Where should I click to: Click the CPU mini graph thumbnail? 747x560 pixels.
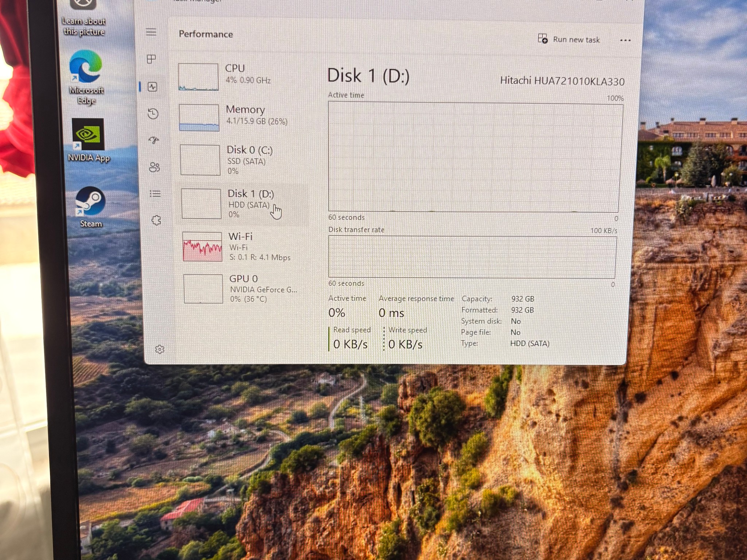coord(198,77)
